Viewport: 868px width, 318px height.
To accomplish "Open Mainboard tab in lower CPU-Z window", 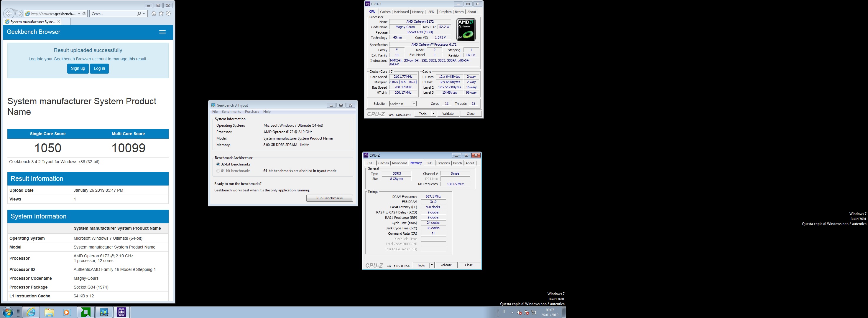I will point(400,163).
